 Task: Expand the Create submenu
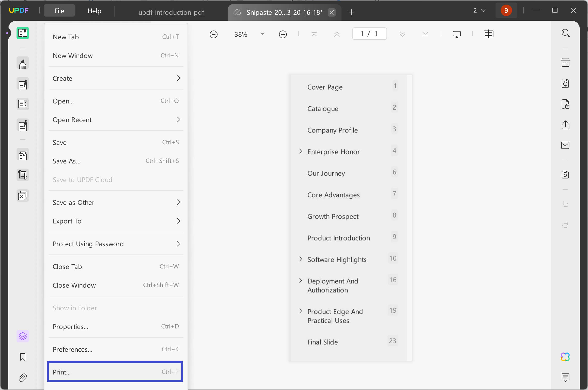pos(116,78)
